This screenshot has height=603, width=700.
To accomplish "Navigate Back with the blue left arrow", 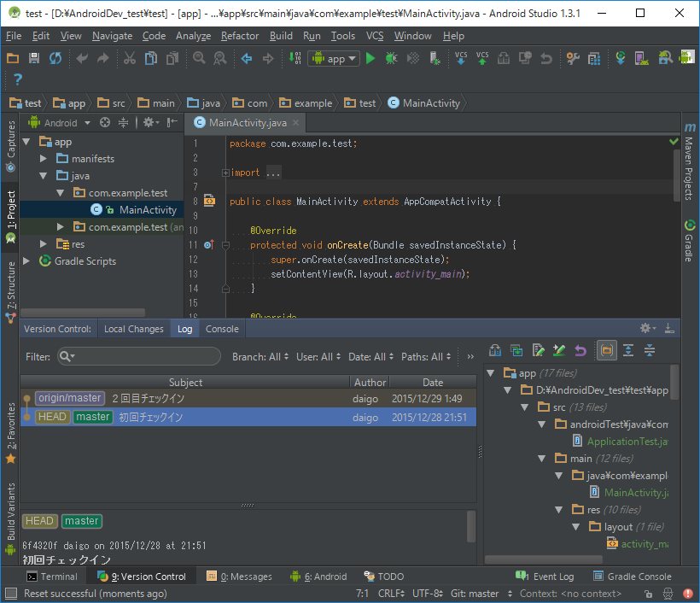I will pyautogui.click(x=247, y=58).
